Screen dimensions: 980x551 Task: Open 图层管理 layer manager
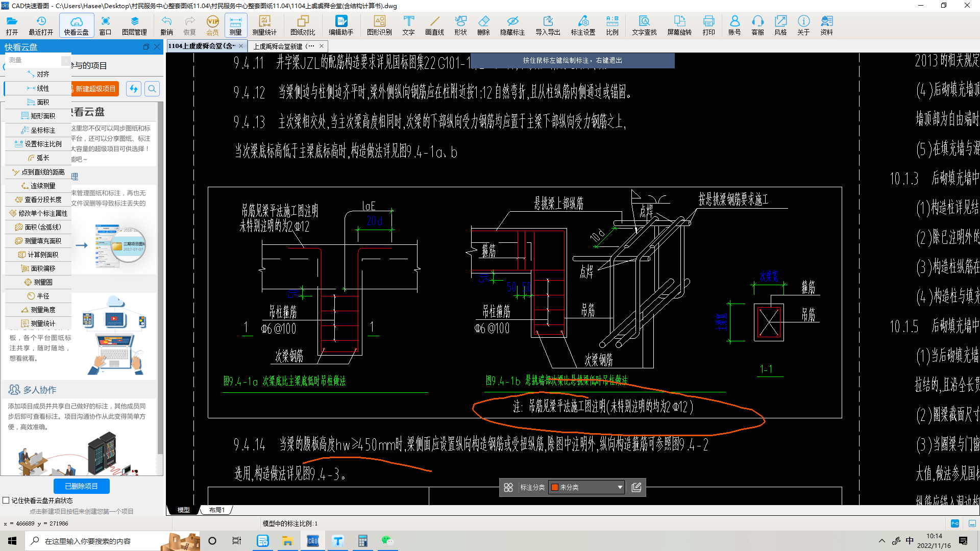pos(134,25)
